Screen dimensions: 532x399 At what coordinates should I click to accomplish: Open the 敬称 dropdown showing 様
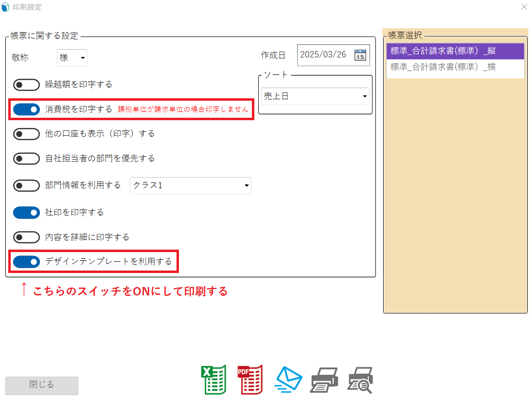(72, 58)
